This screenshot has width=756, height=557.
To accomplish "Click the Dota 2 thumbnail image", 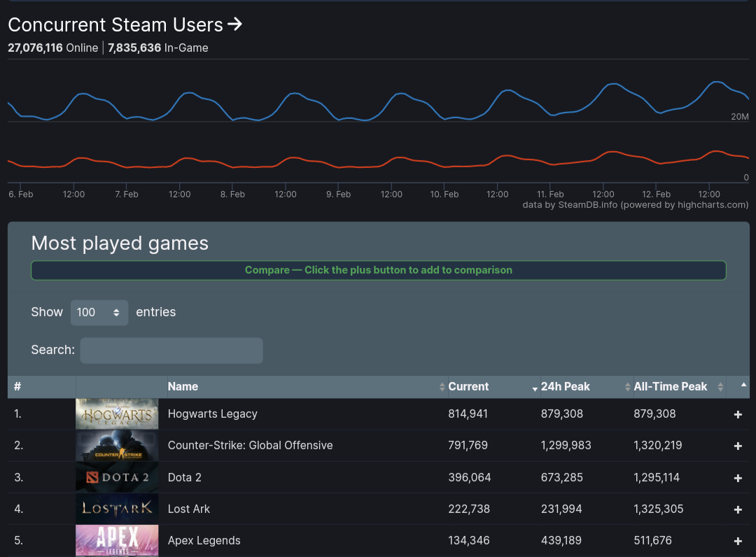I will 117,477.
